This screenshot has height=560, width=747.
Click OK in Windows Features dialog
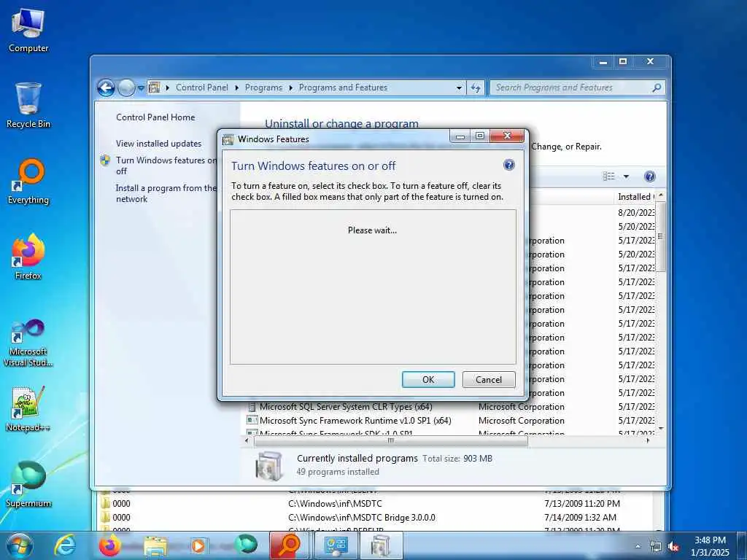pyautogui.click(x=428, y=379)
